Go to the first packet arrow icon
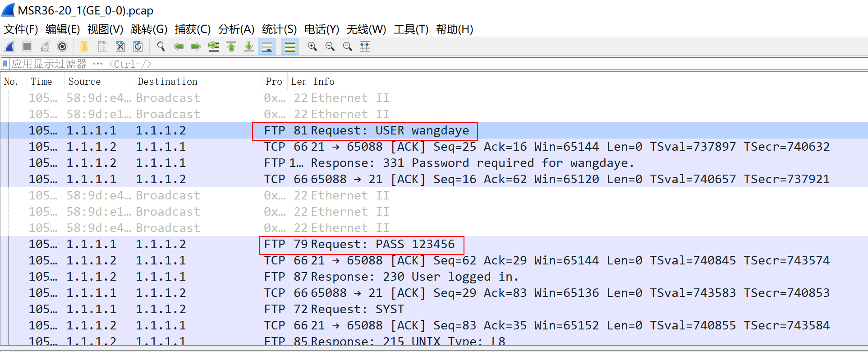The image size is (868, 352). tap(231, 46)
